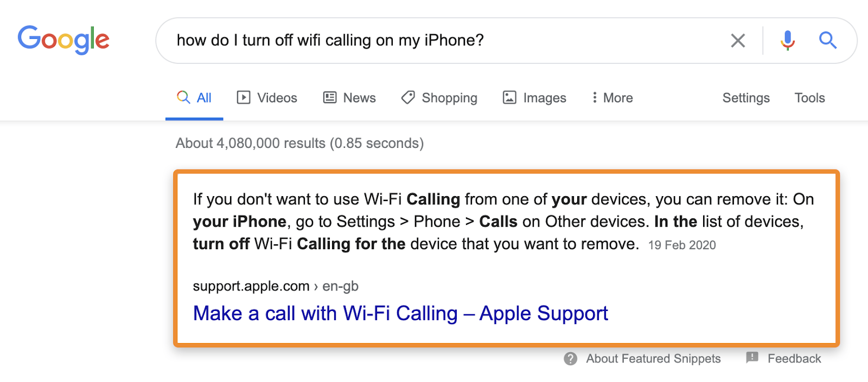
Task: Click the Images photo icon
Action: coord(509,98)
